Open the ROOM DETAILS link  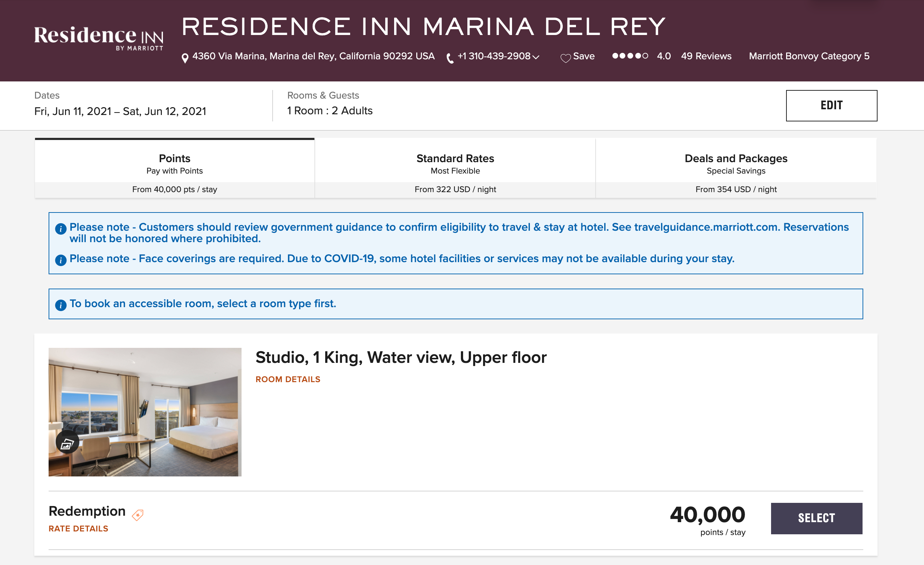point(288,379)
